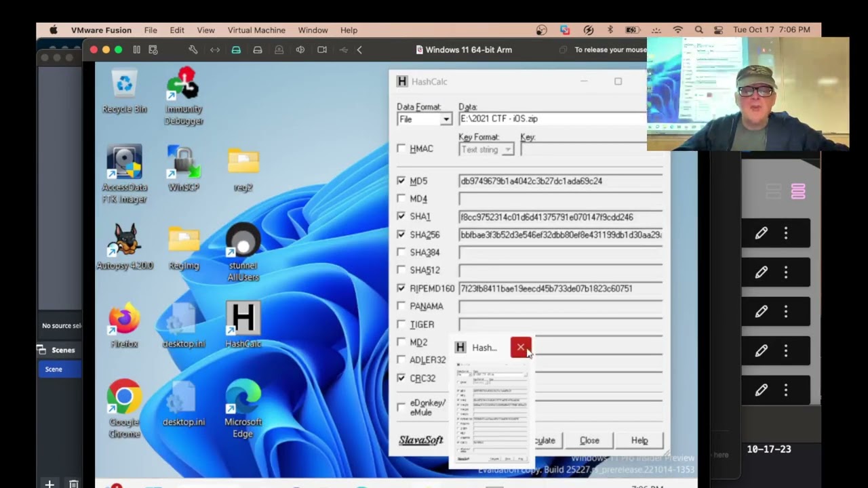Click the MD5 hash result field
The image size is (868, 488).
pos(561,181)
